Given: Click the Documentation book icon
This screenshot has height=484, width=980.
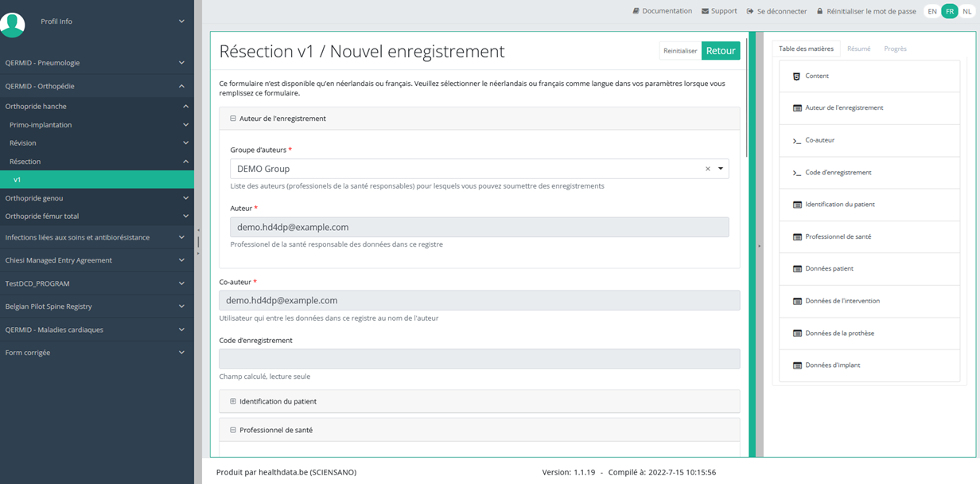Looking at the screenshot, I should (x=636, y=11).
